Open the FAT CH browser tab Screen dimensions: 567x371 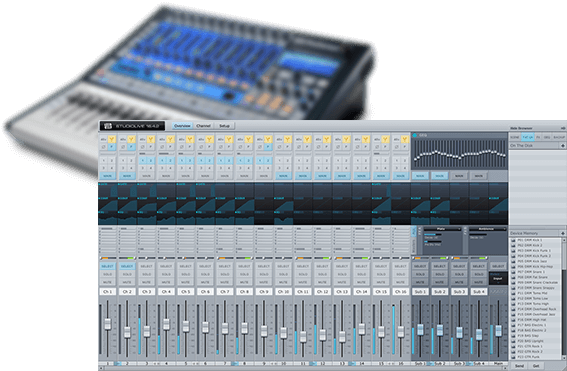pos(528,137)
